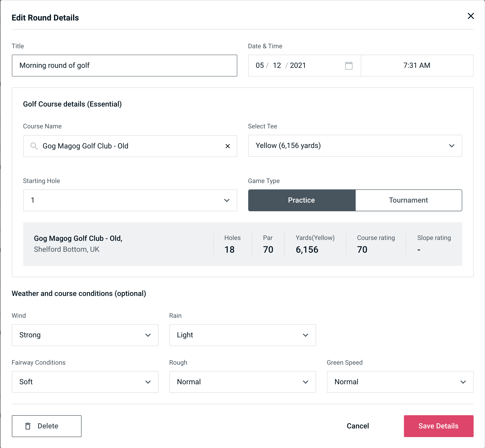The height and width of the screenshot is (448, 485).
Task: Click the dropdown chevron for Starting Hole
Action: tap(226, 201)
